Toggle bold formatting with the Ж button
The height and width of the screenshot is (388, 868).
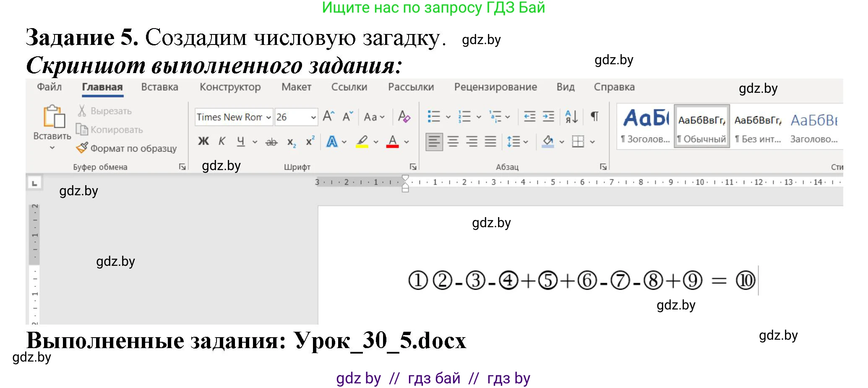pos(203,142)
